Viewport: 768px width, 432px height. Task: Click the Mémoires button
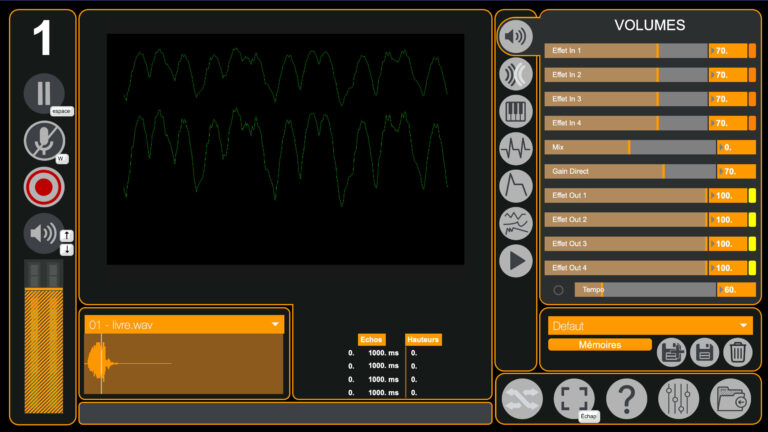pyautogui.click(x=600, y=345)
